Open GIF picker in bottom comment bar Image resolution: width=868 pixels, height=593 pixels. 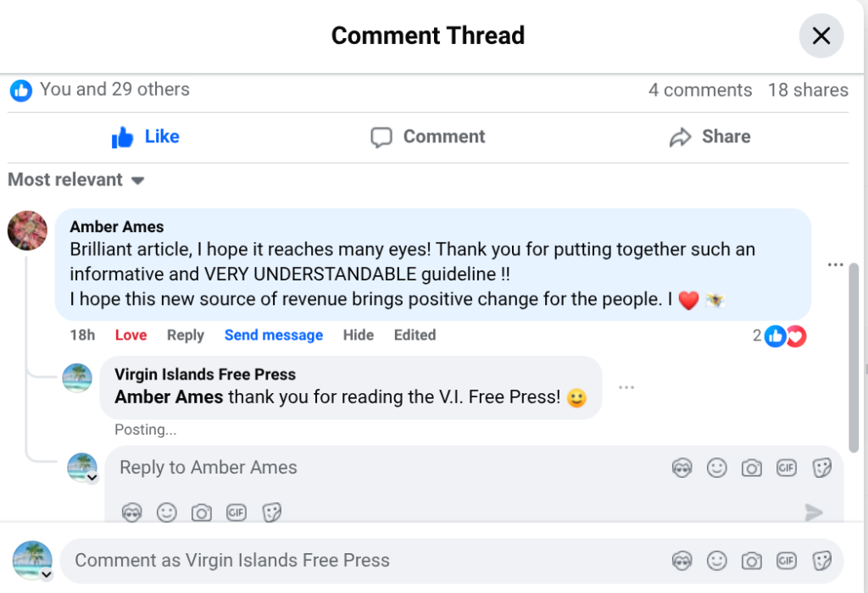point(787,561)
